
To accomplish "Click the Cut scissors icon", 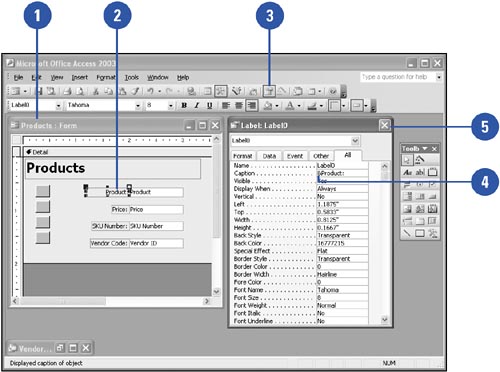I will click(96, 91).
